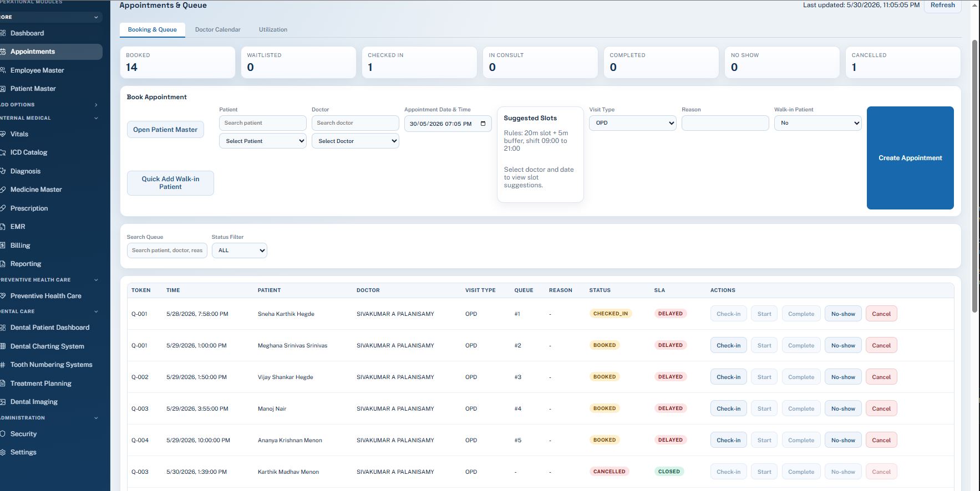Switch to the Doctor Calendar tab
Viewport: 980px width, 491px height.
pyautogui.click(x=217, y=29)
